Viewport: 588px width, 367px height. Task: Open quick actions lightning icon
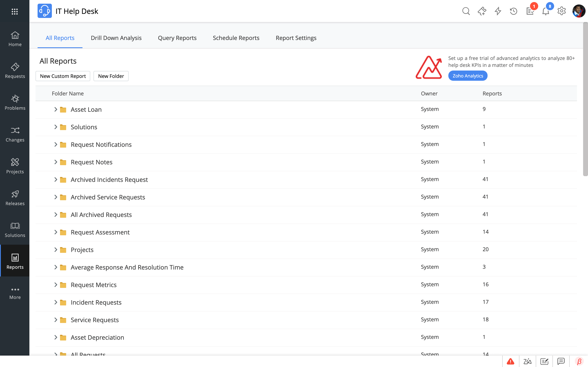[498, 11]
